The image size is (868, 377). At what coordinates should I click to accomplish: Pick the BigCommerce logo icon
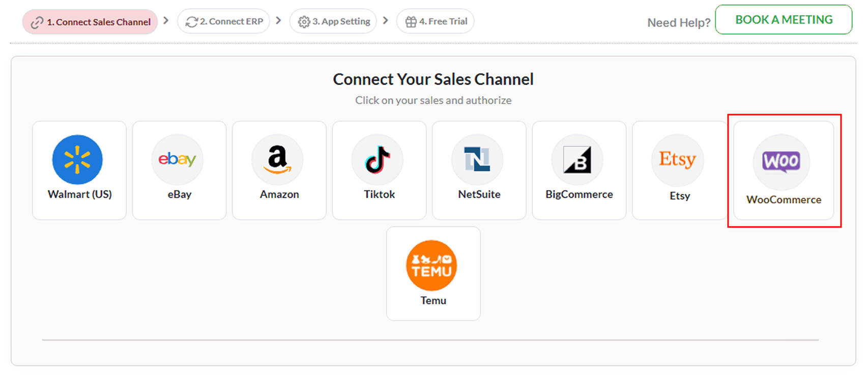pos(577,159)
